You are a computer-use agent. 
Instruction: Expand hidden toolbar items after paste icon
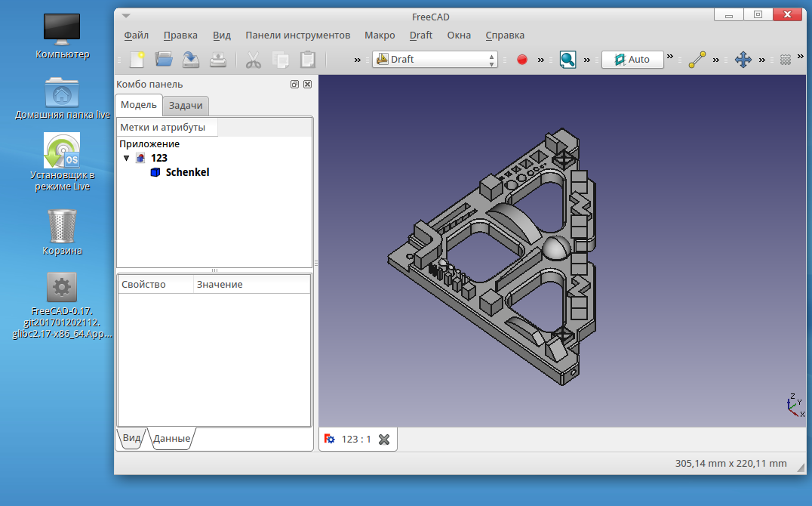(x=357, y=60)
